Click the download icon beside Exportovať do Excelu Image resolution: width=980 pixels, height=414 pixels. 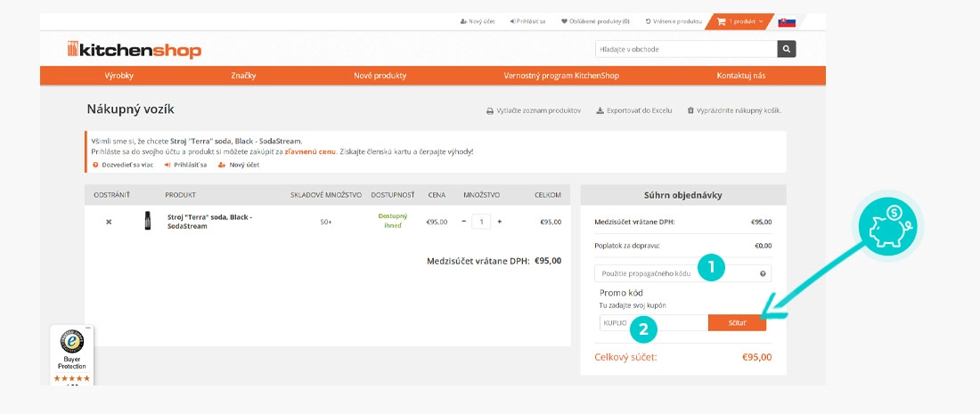(x=600, y=110)
